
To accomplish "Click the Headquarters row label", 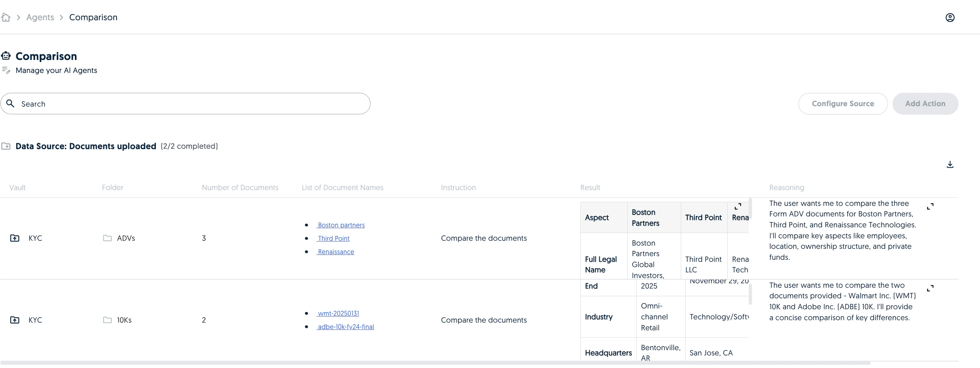I will (608, 353).
